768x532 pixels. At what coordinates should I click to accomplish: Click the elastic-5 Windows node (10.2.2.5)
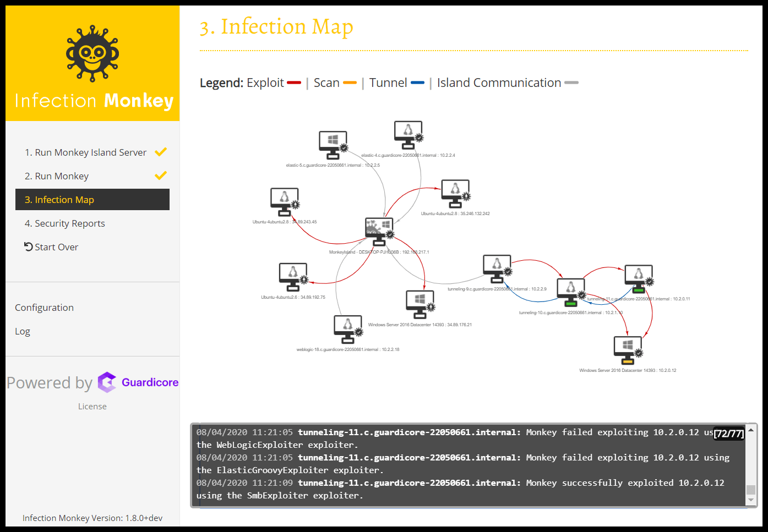tap(334, 145)
